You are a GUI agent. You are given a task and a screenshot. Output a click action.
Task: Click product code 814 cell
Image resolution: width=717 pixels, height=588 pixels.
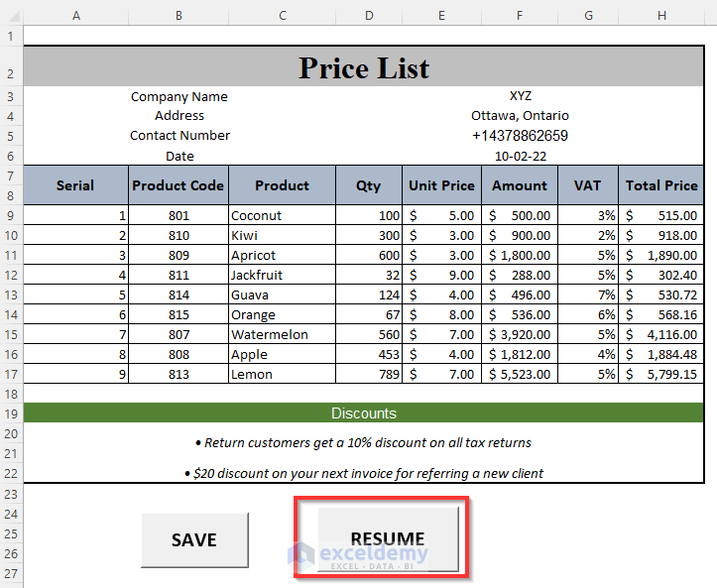point(179,294)
